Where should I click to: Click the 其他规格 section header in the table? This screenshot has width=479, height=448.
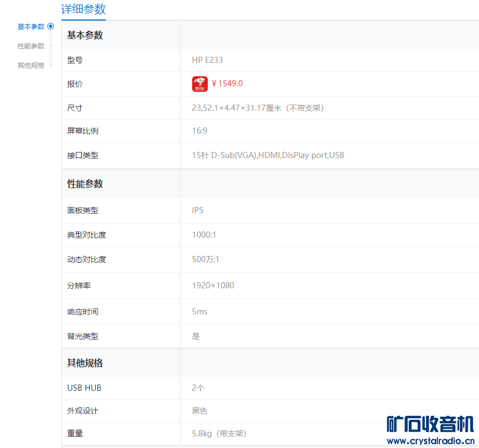[x=85, y=363]
